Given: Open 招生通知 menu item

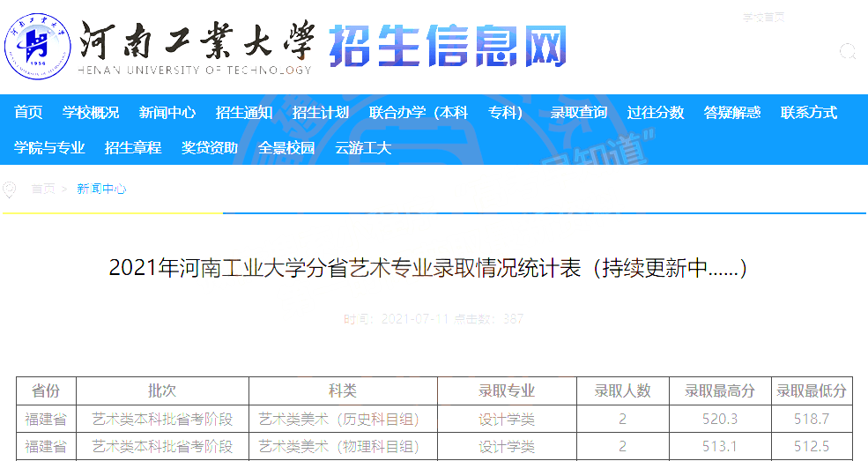Looking at the screenshot, I should tap(243, 112).
